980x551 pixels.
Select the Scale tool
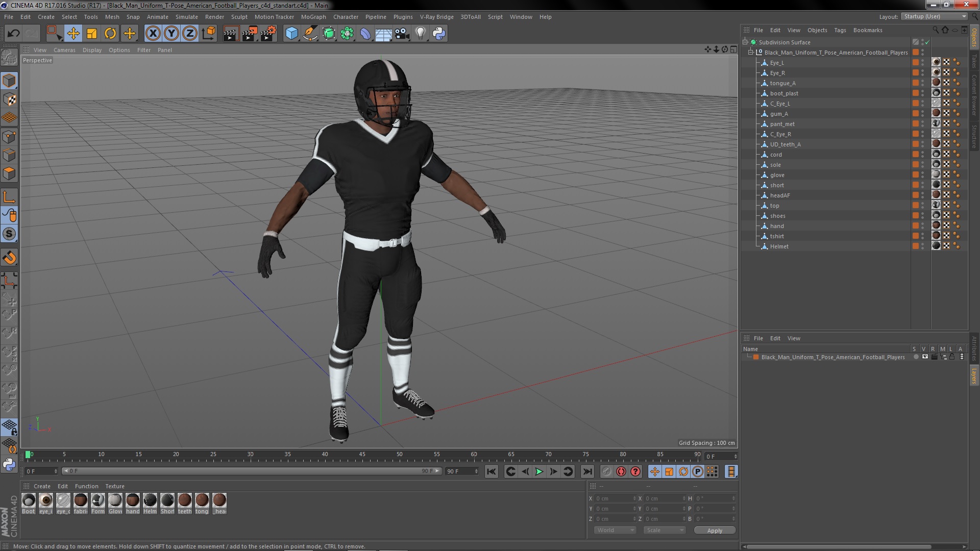pyautogui.click(x=92, y=34)
